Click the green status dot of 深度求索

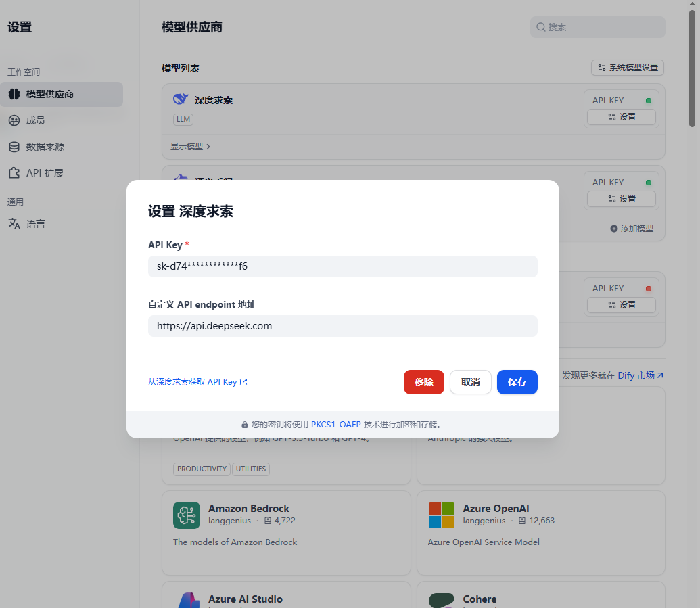(649, 101)
